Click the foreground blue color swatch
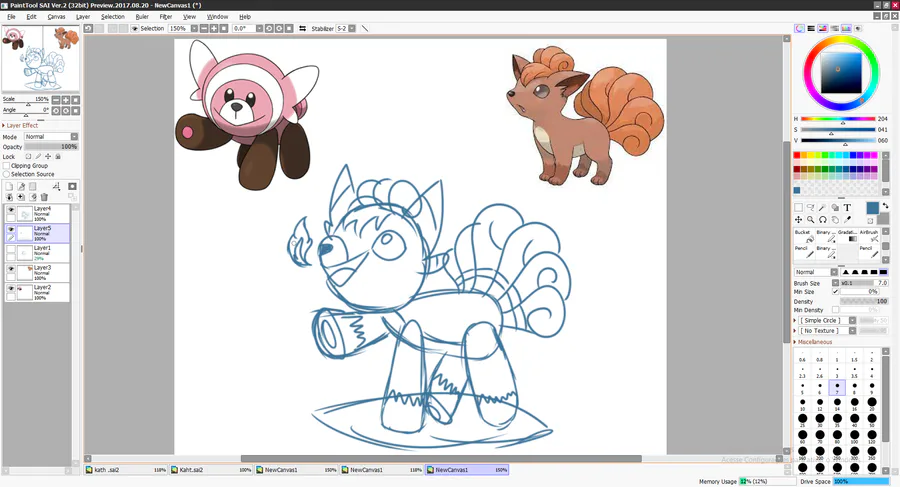 click(x=872, y=208)
